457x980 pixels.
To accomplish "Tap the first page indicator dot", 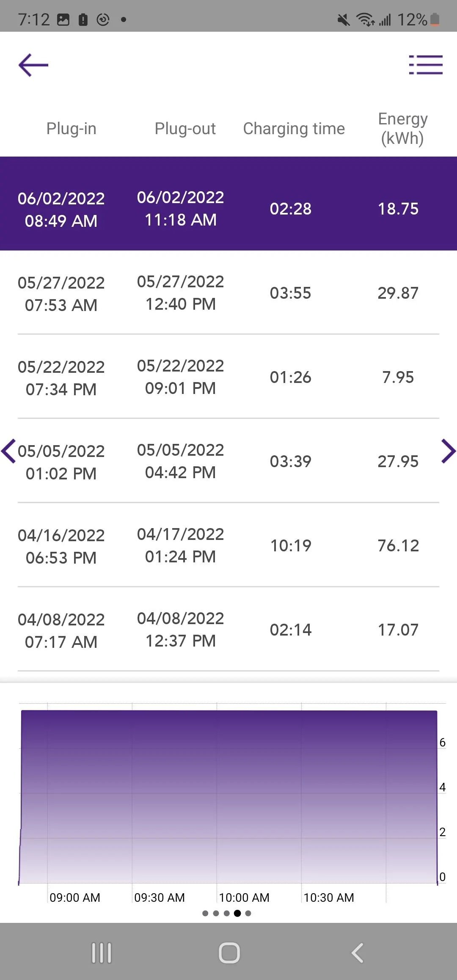I will [205, 913].
